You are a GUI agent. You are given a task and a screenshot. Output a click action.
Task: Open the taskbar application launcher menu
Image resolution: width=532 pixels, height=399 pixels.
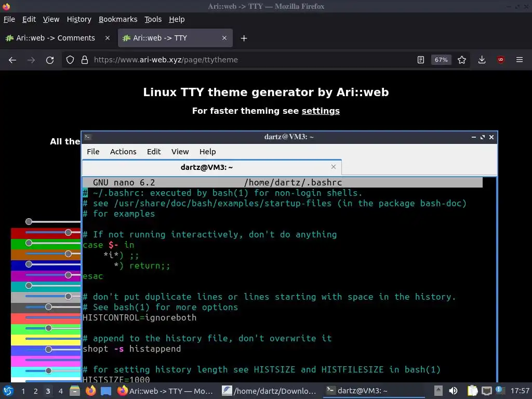click(x=8, y=391)
